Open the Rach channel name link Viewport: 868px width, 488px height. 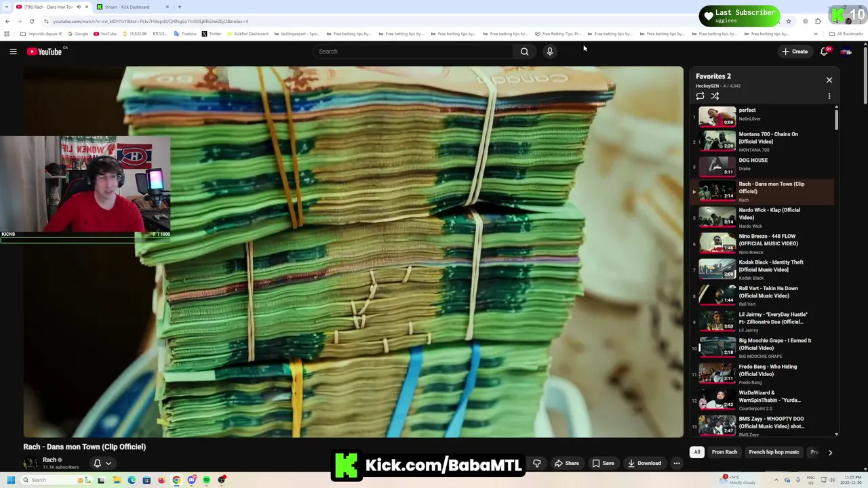pos(50,460)
